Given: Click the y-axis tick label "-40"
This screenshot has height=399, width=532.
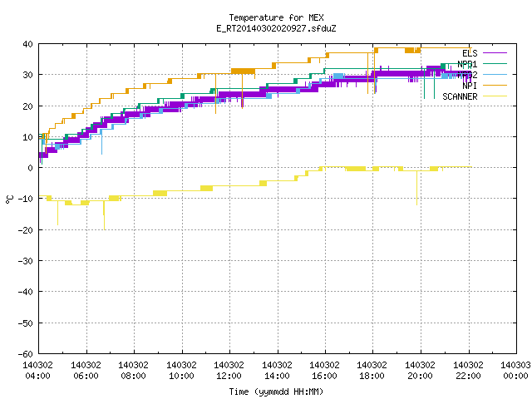Looking at the screenshot, I should pyautogui.click(x=26, y=292).
